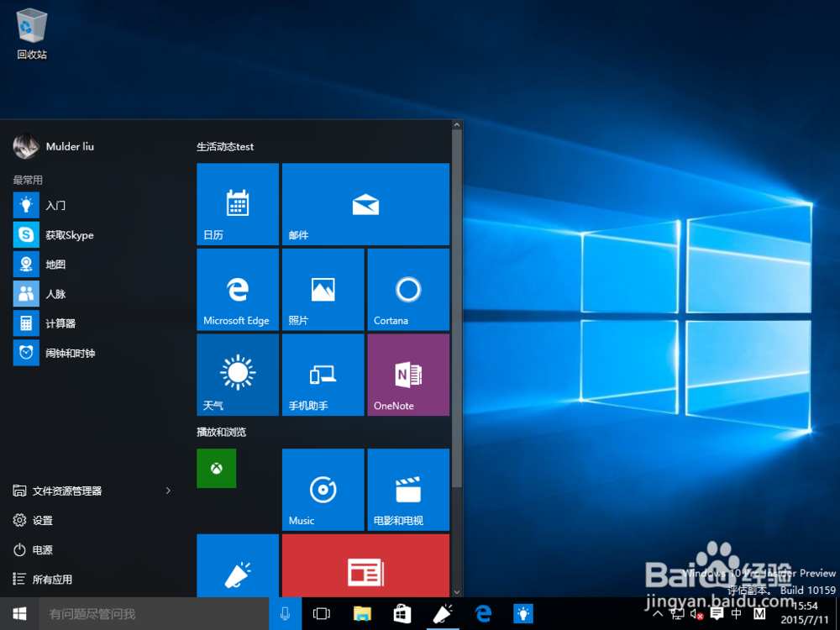
Task: Click the 生活动态test group header
Action: coord(225,147)
